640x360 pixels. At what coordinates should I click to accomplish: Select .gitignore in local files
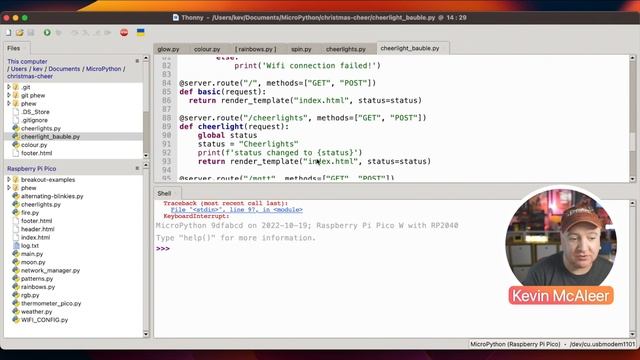tap(34, 120)
